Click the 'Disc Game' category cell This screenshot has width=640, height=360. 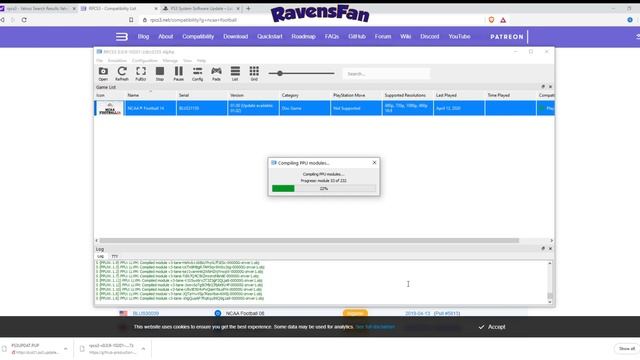305,108
